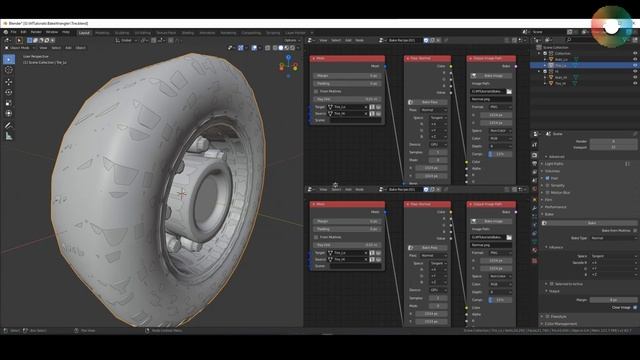640x360 pixels.
Task: Open the Space Tangent dropdown under Influence
Action: click(613, 256)
